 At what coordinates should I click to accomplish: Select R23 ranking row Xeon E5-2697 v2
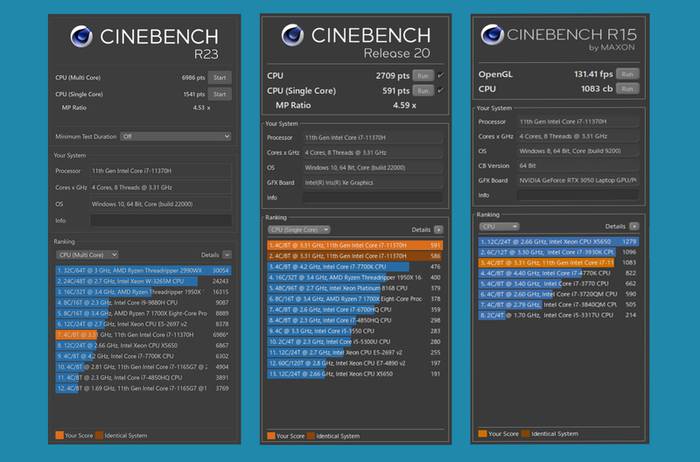(x=143, y=324)
